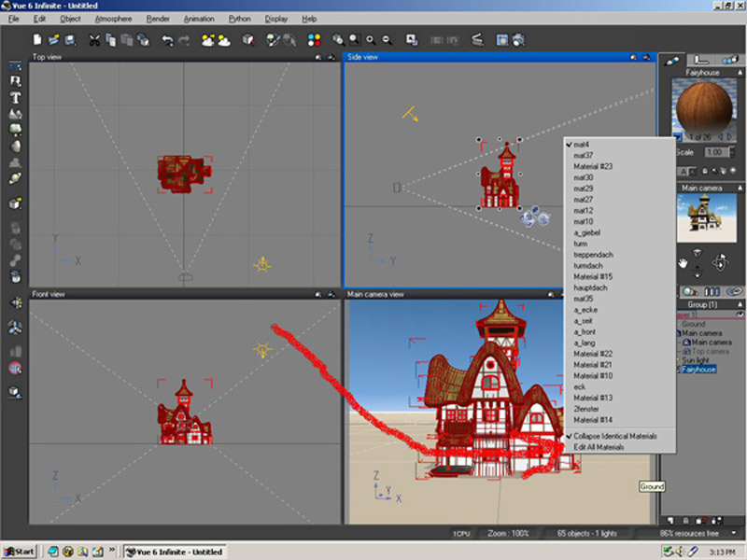The image size is (747, 560).
Task: Collapse the Fairyhouse material panel arrow
Action: 740,72
